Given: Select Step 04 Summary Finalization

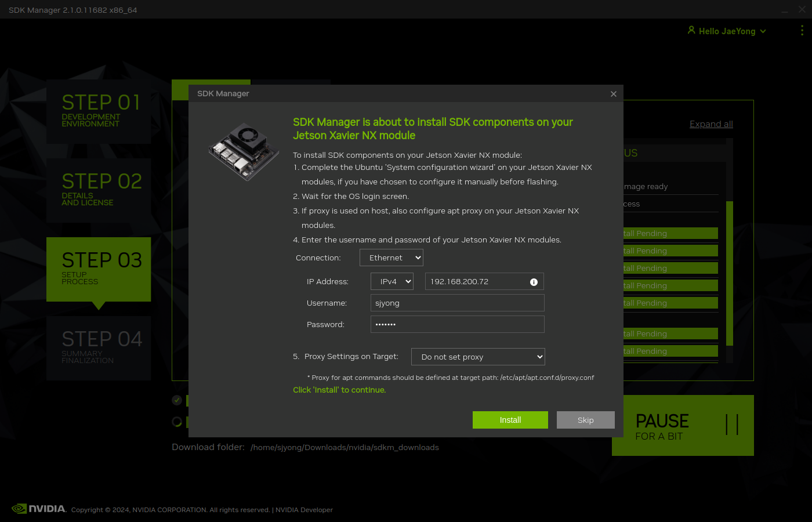Looking at the screenshot, I should (99, 348).
